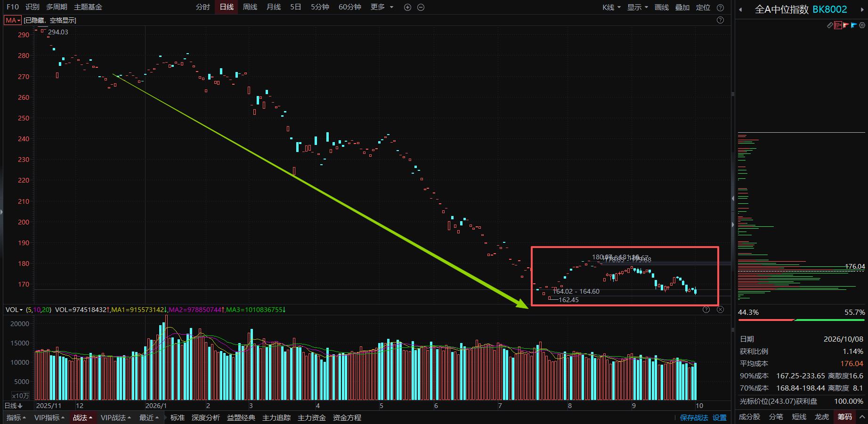Switch chart period to 周线
The image size is (868, 424).
250,7
